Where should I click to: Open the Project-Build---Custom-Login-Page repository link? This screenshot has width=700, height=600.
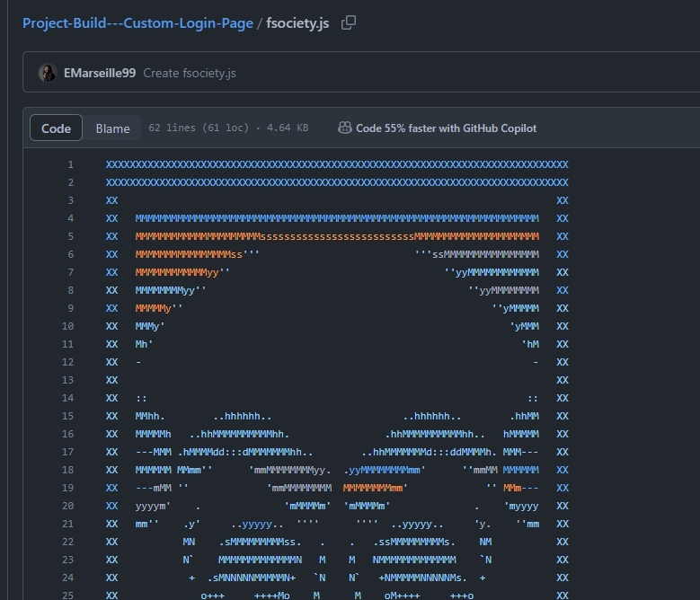click(x=138, y=23)
